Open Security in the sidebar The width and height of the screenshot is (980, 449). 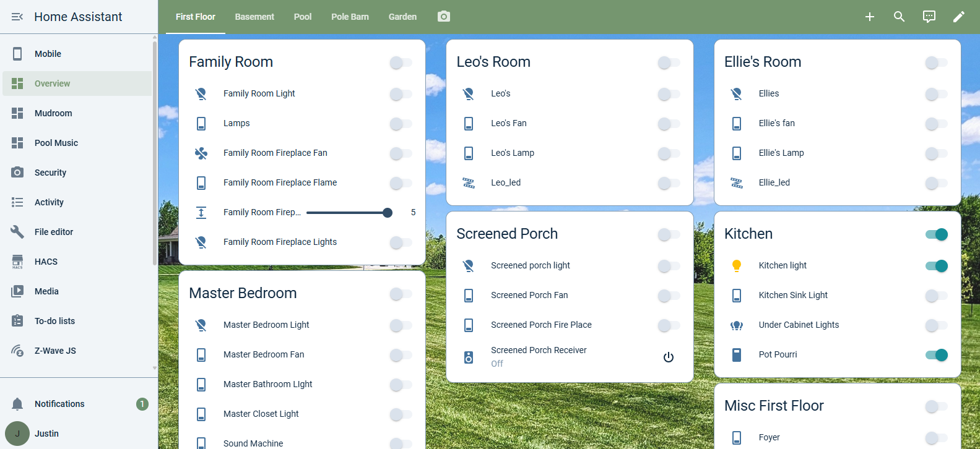pos(50,173)
